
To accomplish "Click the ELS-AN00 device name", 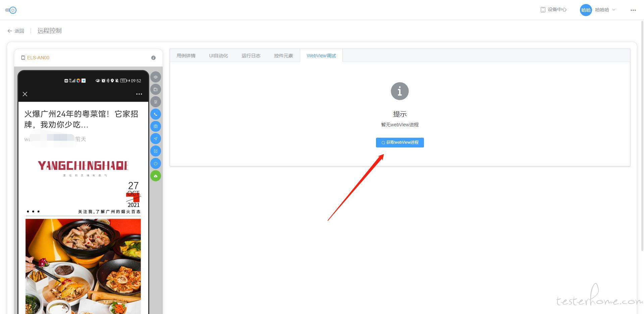I will (x=38, y=58).
